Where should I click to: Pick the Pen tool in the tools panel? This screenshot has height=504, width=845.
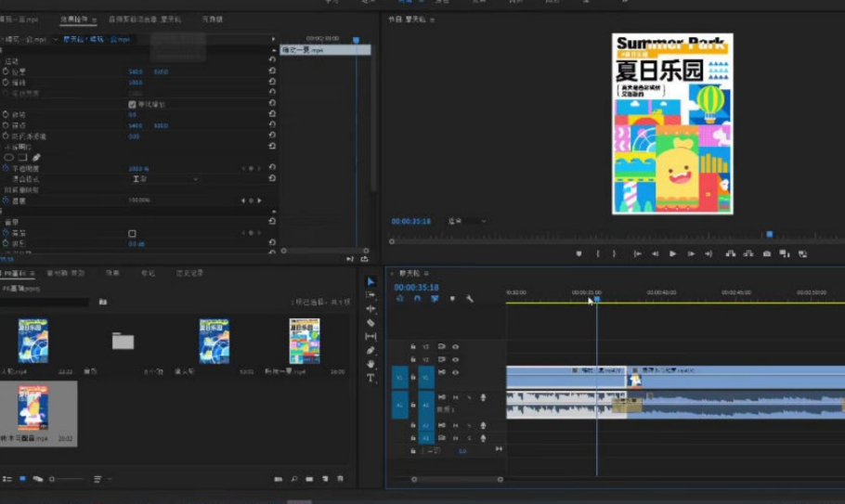(370, 351)
